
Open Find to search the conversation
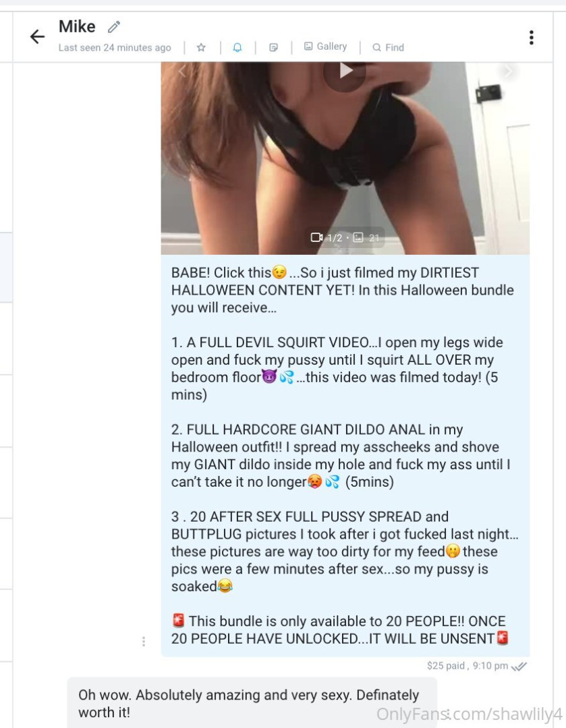[389, 47]
